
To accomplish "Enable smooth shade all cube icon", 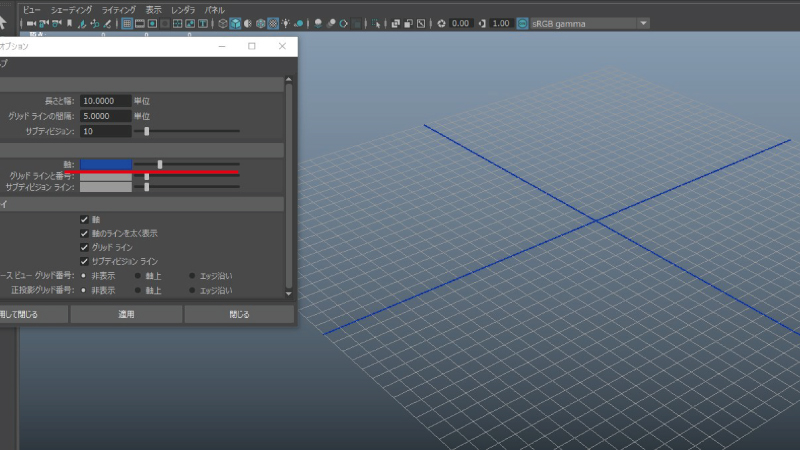I will pos(235,23).
